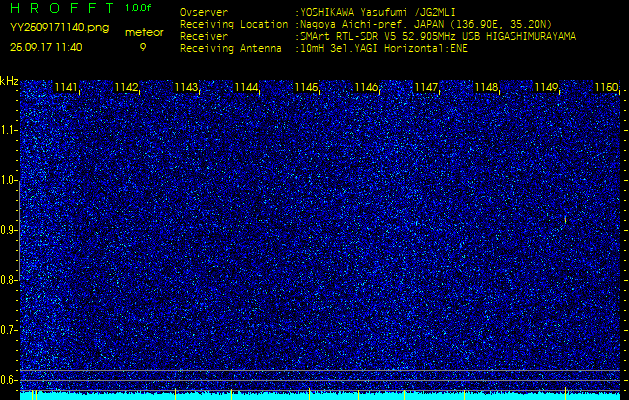Screen dimensions: 629x400
Task: Click the 1145 time marker
Action: [x=306, y=88]
